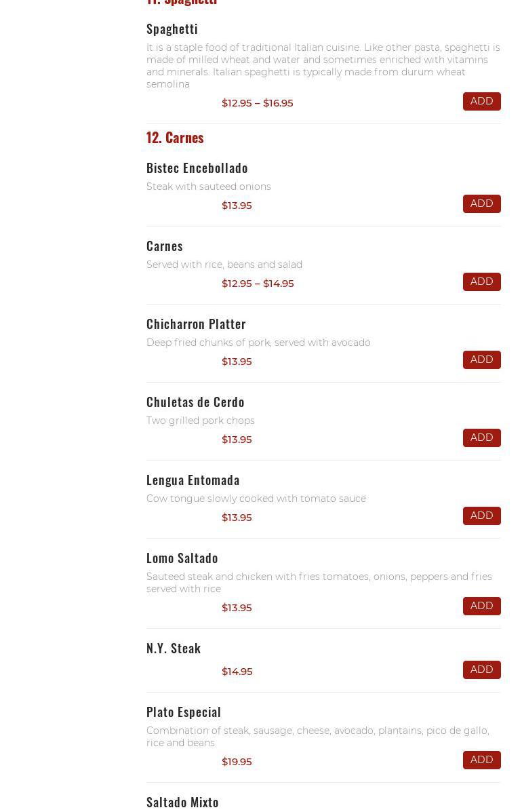Add Plato Especial to the order
The image size is (522, 812).
point(481,760)
